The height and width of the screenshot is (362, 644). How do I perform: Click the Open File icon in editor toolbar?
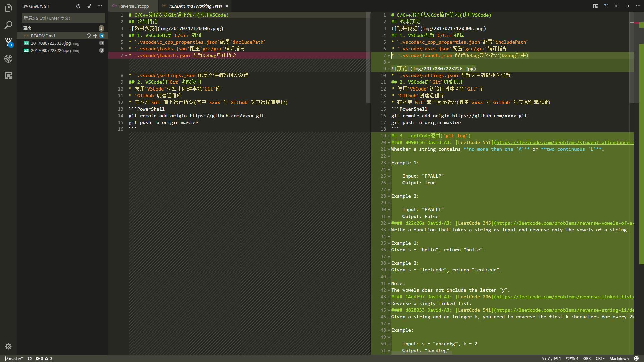(606, 6)
